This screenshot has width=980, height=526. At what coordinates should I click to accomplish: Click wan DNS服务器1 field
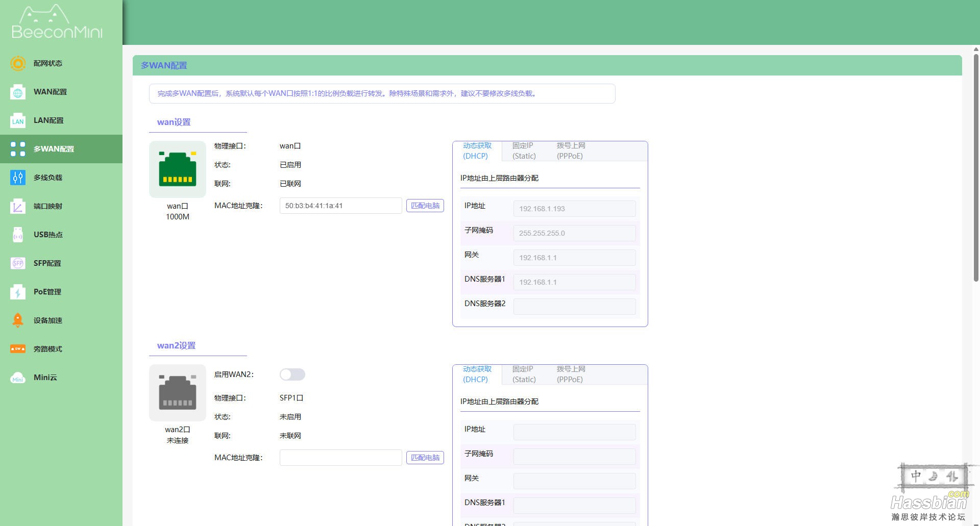pos(575,282)
